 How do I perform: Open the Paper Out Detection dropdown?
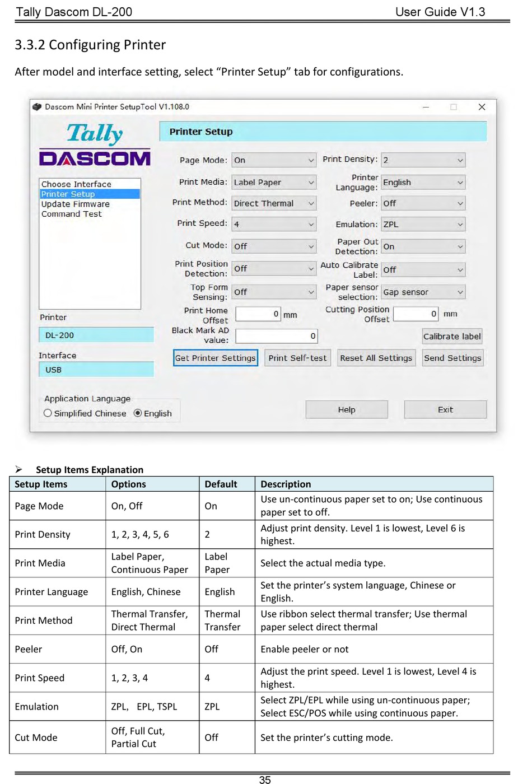[423, 246]
